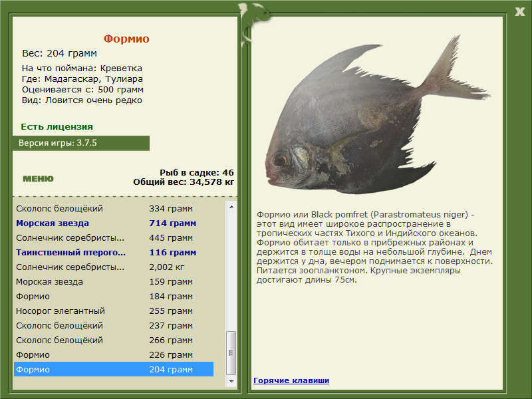Image resolution: width=532 pixels, height=399 pixels.
Task: Select Морская звезда 159 грамм row
Action: (114, 281)
